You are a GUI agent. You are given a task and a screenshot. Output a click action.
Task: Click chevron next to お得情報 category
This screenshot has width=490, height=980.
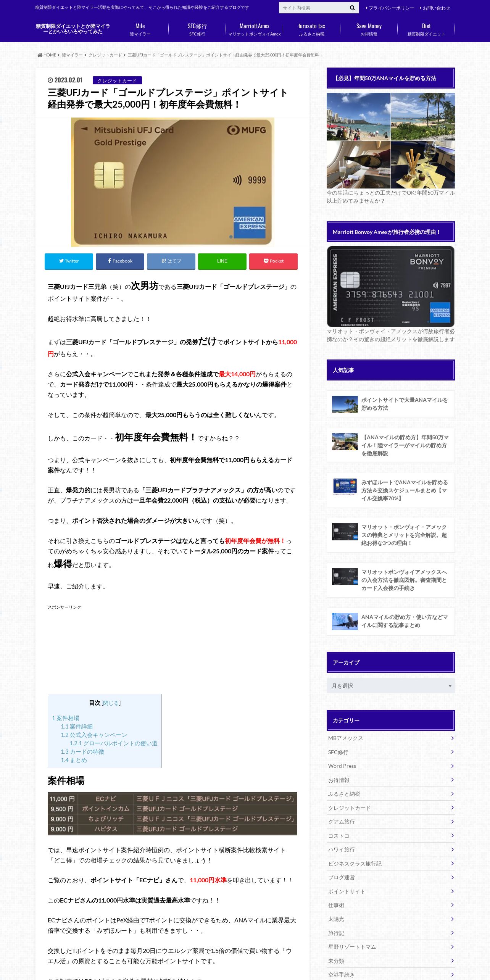pos(452,780)
